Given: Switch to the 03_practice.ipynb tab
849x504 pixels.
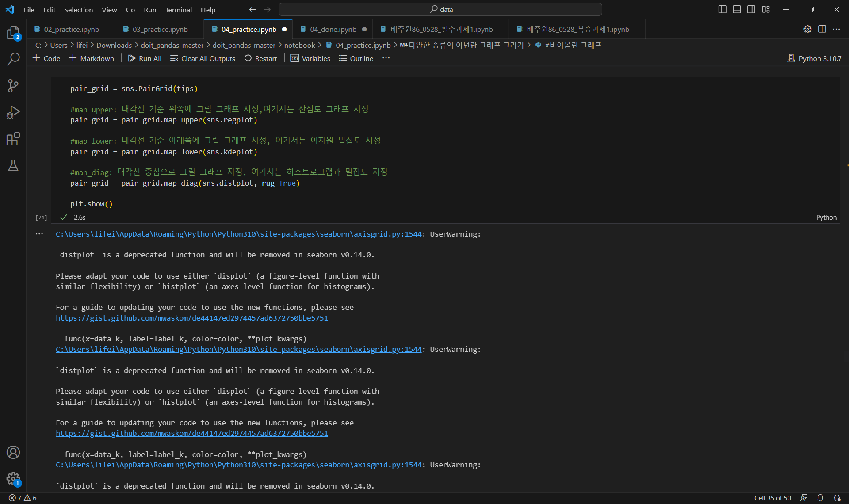Looking at the screenshot, I should click(x=160, y=29).
